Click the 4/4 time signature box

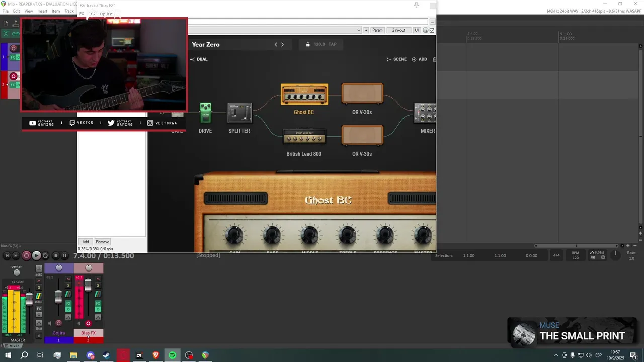[556, 255]
